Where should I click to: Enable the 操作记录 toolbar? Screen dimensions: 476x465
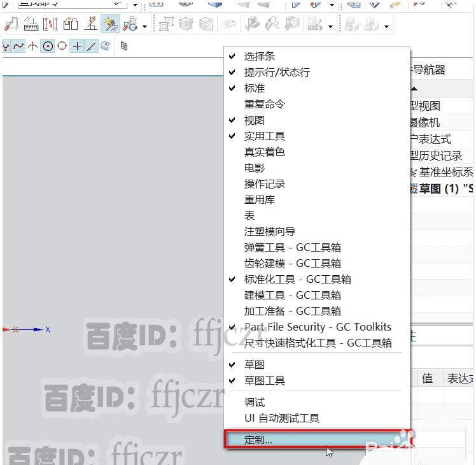[x=317, y=184]
